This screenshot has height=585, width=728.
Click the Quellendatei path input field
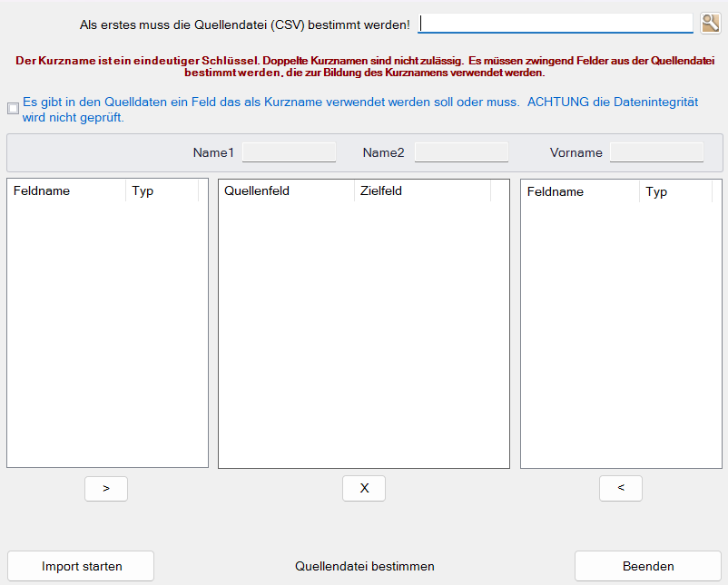(555, 23)
